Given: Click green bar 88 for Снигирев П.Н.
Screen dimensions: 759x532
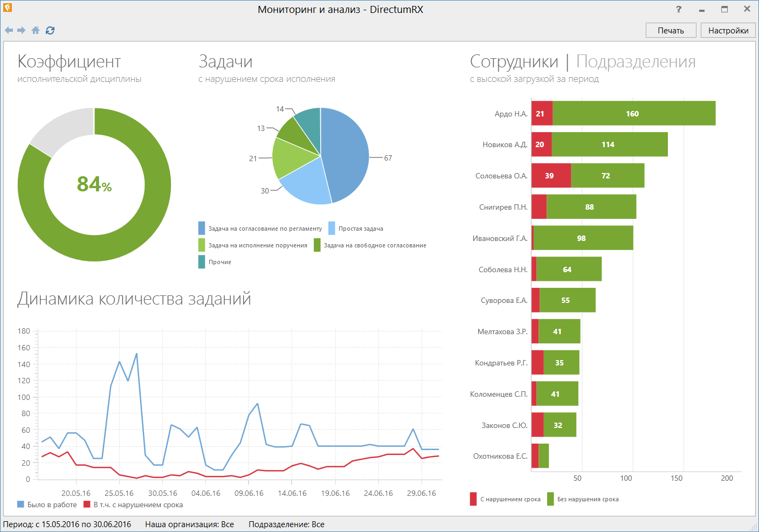Looking at the screenshot, I should pos(591,207).
